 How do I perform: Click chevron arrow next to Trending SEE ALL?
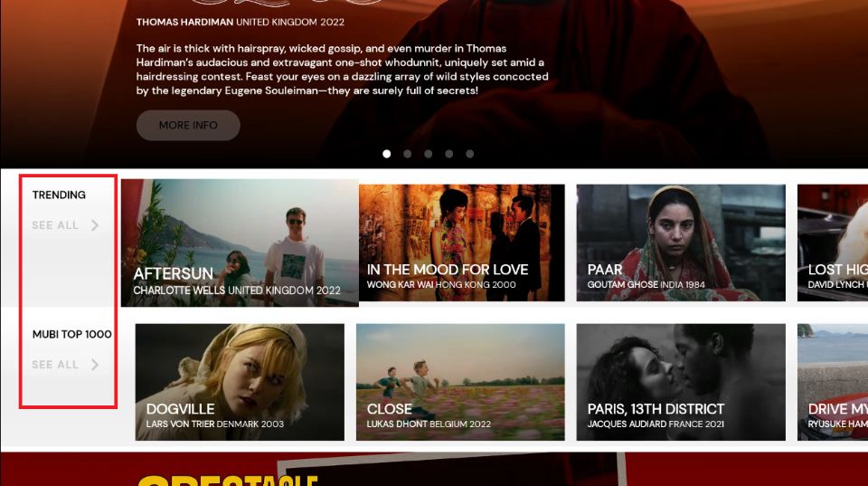coord(95,225)
